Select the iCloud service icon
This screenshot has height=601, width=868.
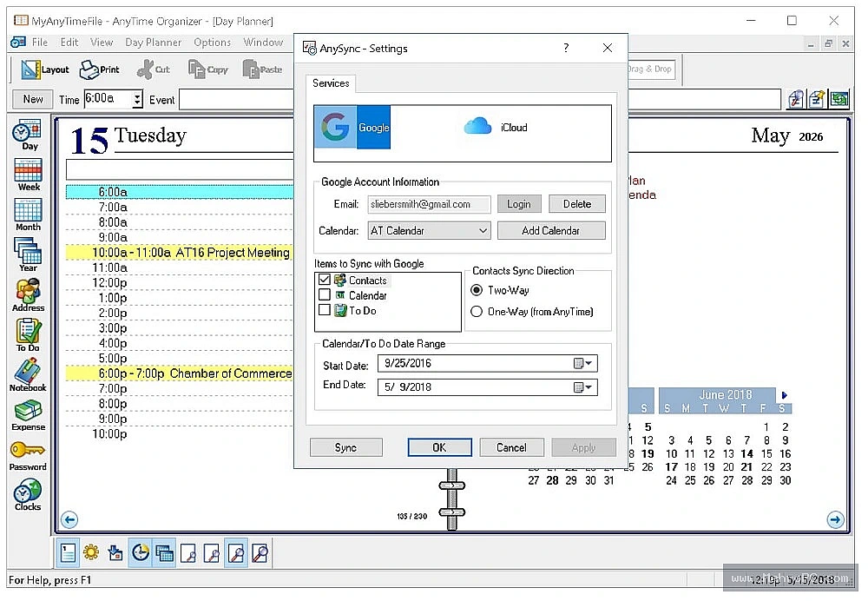click(x=496, y=127)
